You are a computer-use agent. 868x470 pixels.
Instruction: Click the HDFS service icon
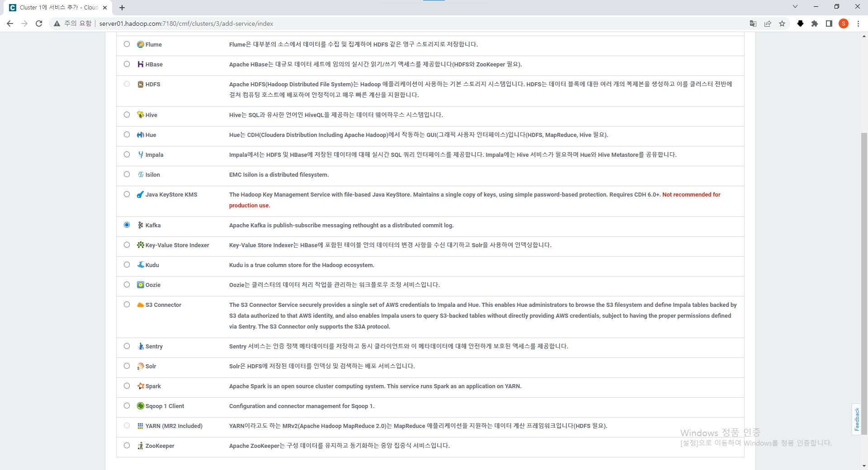pos(141,84)
